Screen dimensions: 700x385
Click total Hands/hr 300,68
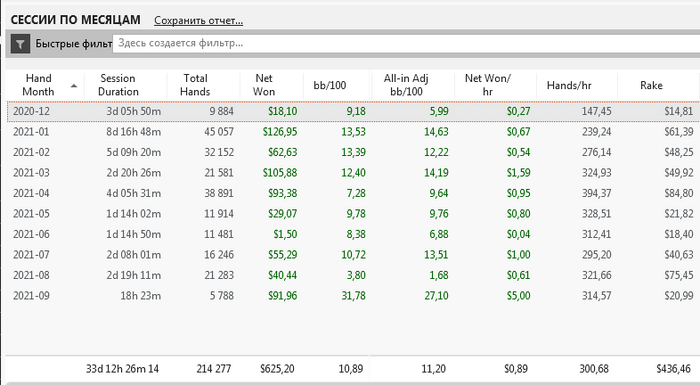coord(595,369)
